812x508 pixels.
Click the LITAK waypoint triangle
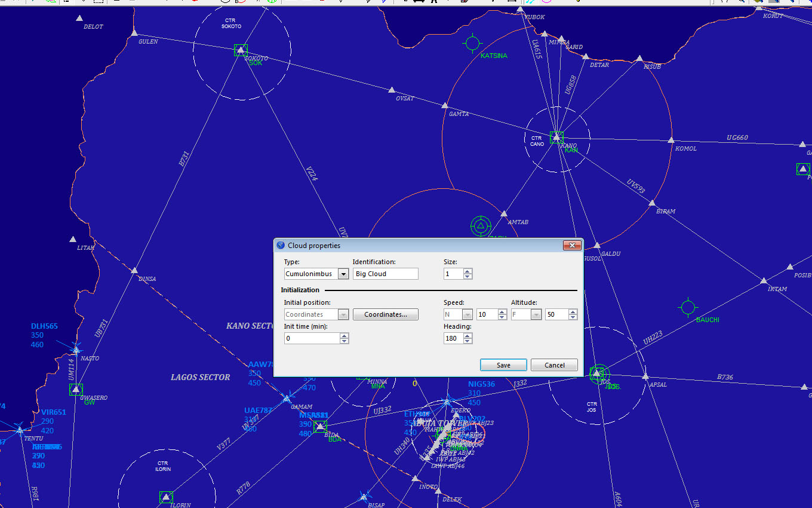(x=73, y=239)
